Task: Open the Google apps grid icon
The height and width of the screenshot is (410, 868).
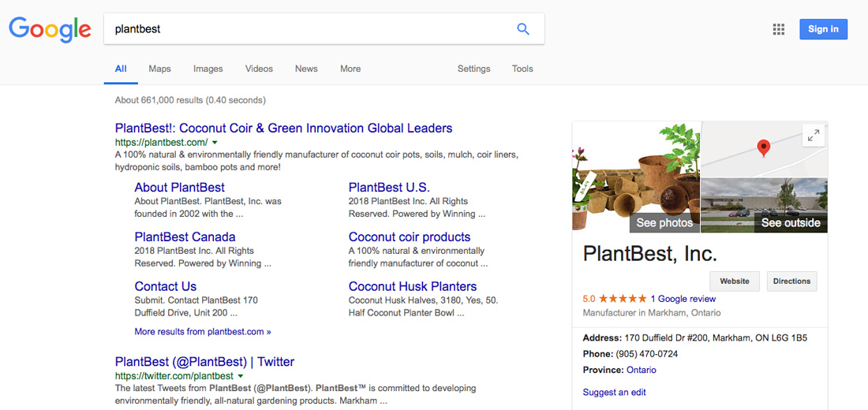Action: [778, 29]
